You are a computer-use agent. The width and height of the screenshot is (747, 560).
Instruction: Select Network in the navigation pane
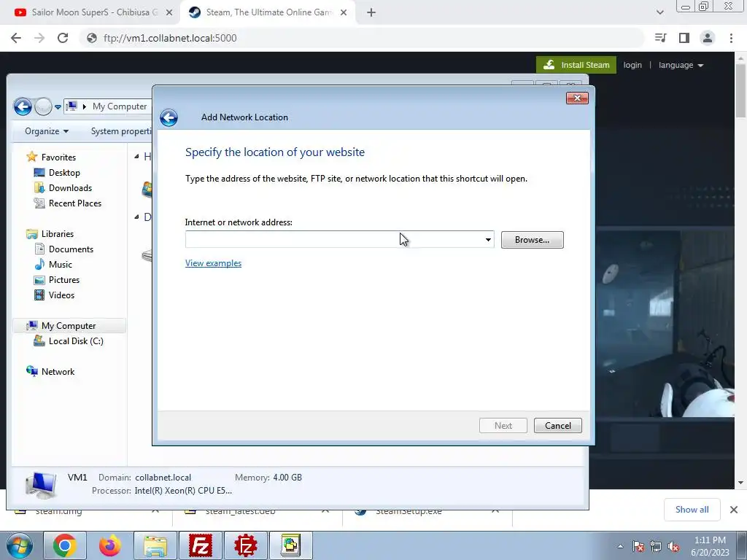(x=58, y=371)
